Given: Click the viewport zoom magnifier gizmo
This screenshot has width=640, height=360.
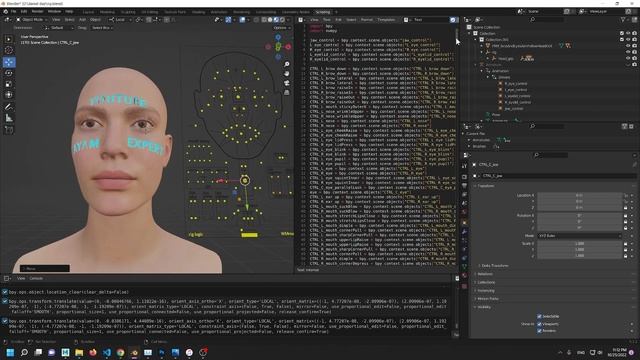Looking at the screenshot, I should coord(287,64).
